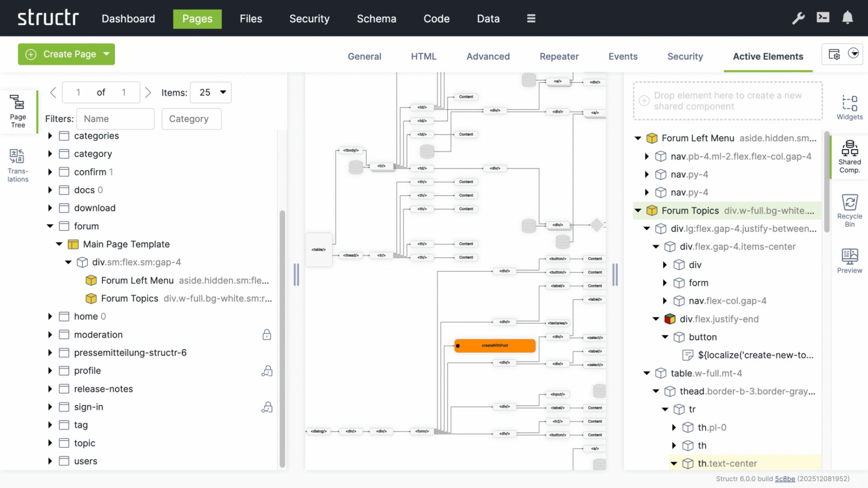Toggle the key icon beside sign-in
This screenshot has width=868, height=488.
click(267, 407)
